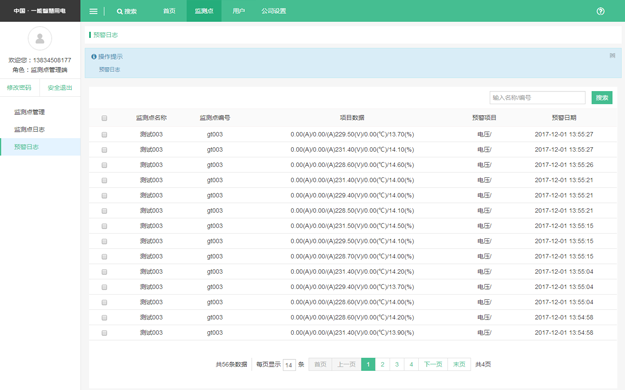
Task: Click the 中国·一些智慧用电 logo
Action: 39,11
